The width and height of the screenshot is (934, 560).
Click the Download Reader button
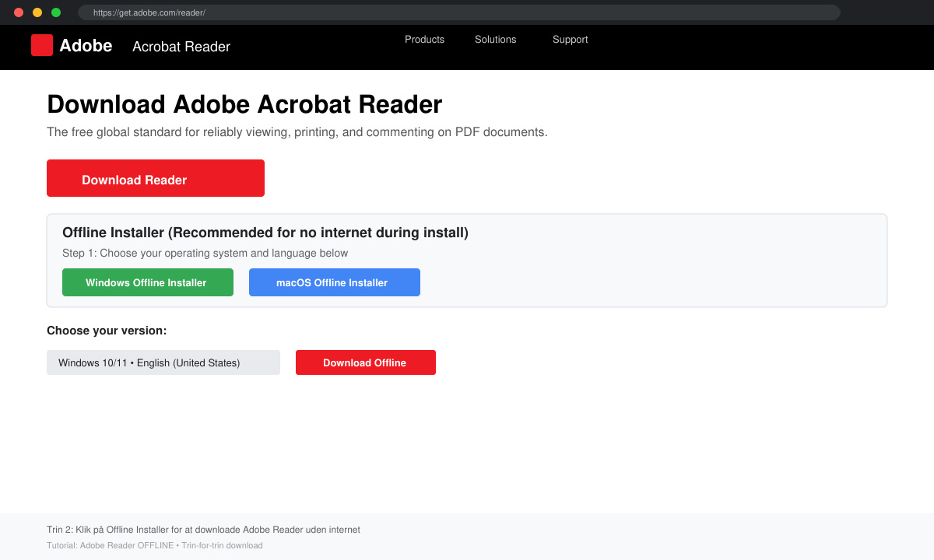[156, 178]
